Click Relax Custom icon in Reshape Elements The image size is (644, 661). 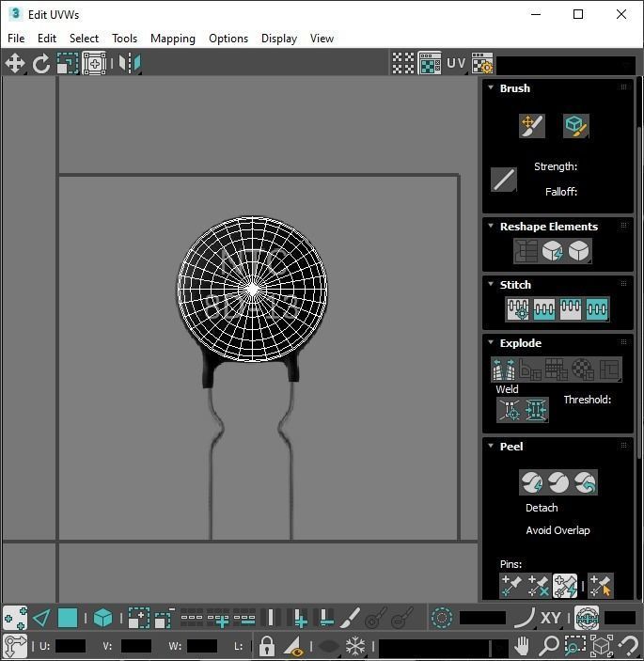point(579,251)
